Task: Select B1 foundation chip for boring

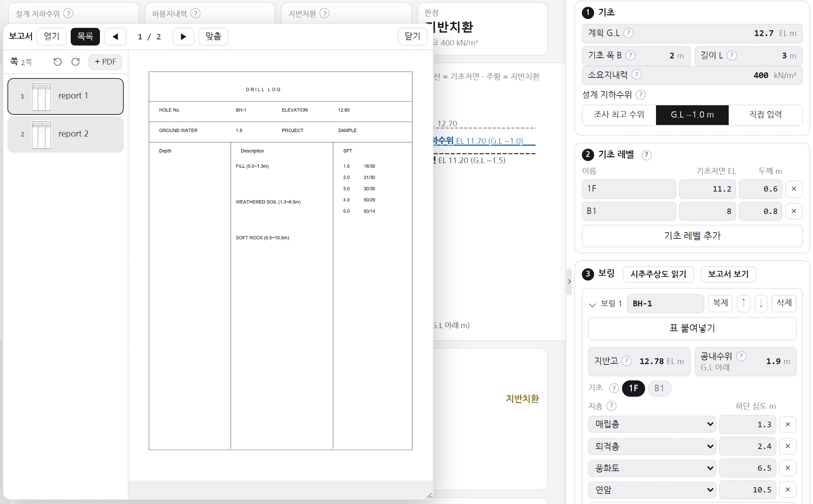Action: click(x=659, y=388)
